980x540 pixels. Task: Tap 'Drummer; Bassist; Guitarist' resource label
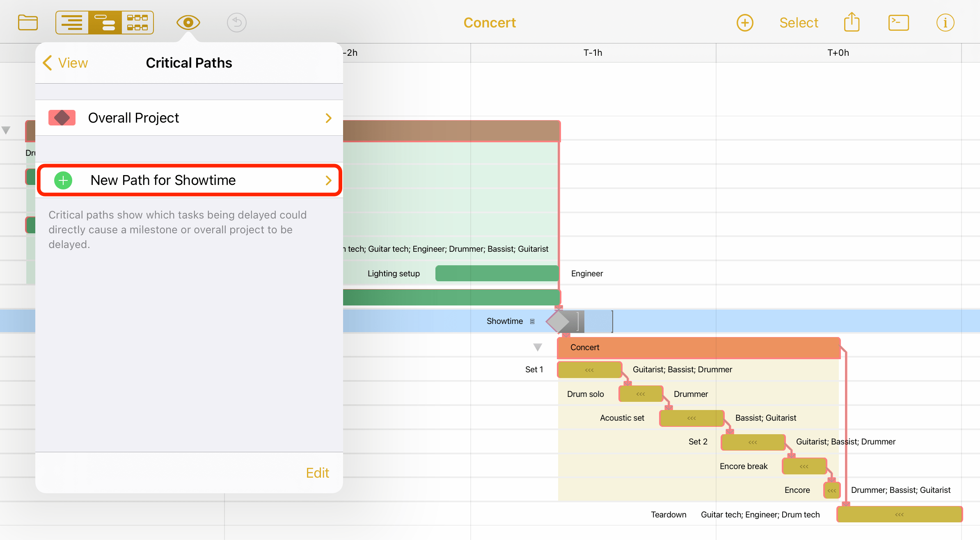(x=900, y=490)
